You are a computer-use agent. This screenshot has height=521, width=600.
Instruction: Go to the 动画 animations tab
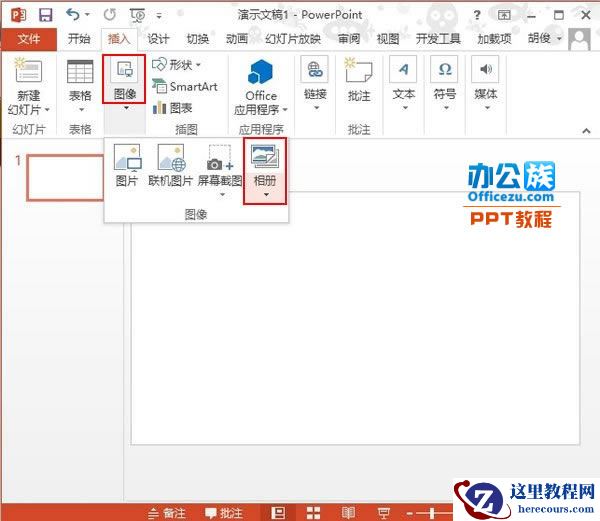(x=236, y=39)
